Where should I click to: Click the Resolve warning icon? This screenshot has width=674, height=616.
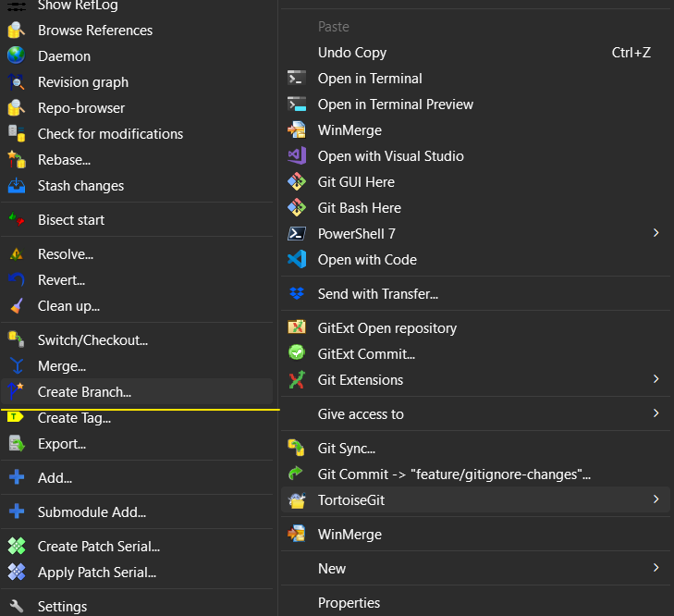17,253
